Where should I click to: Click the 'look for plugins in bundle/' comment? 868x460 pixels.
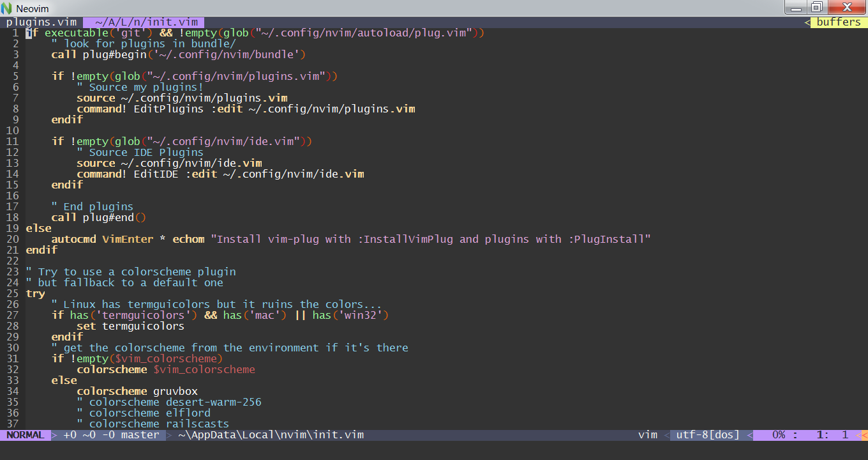(144, 43)
